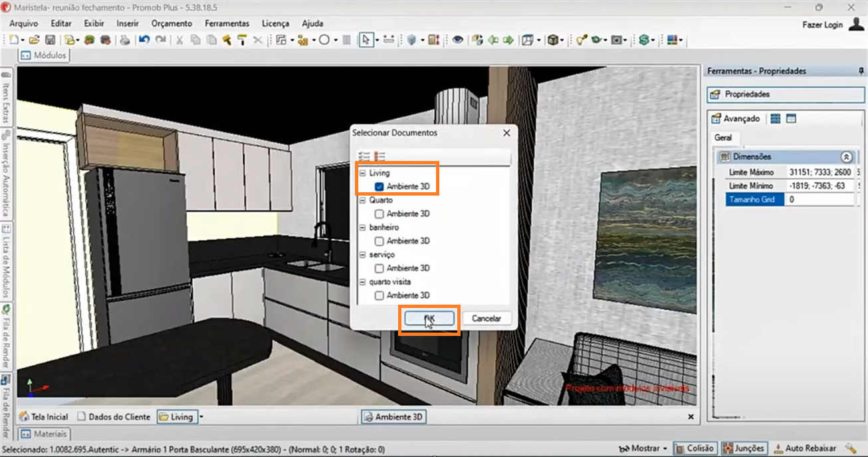Select the arrow pointer selection tool

[366, 41]
